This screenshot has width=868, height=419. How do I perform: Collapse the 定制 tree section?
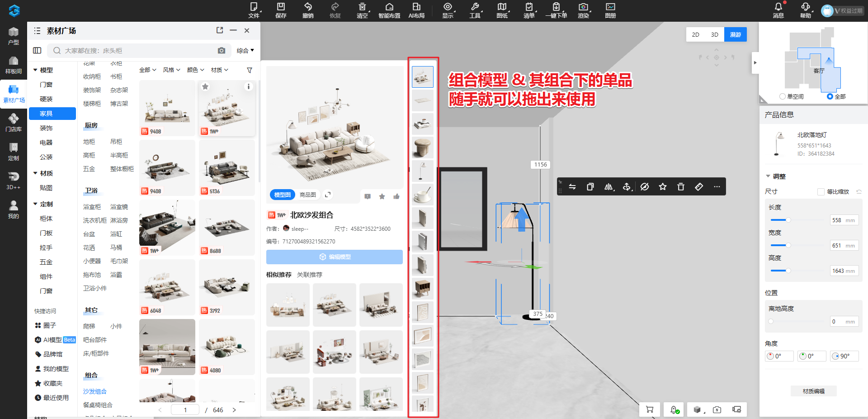[35, 204]
